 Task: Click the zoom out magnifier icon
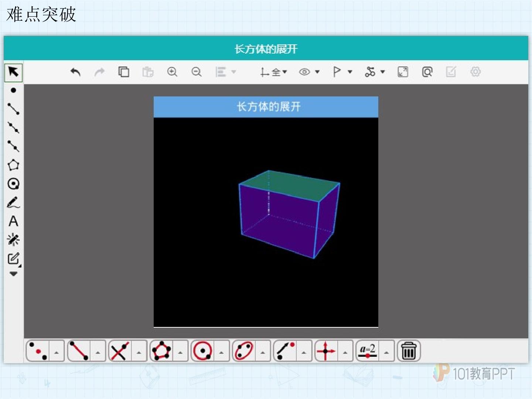coord(197,72)
